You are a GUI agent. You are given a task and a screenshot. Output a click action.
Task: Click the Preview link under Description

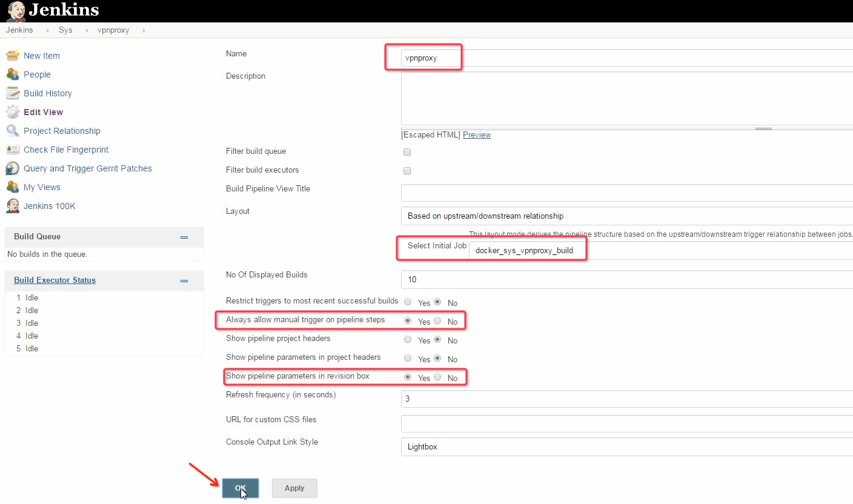tap(477, 135)
